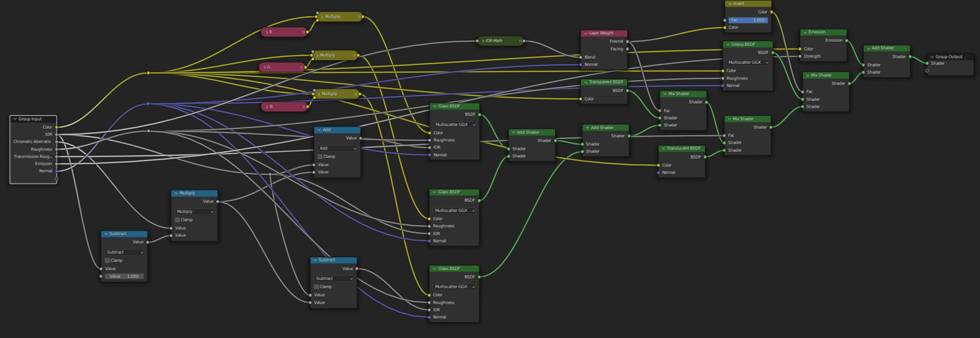Click the Value output socket of Add node
Screen dimensions: 980x338
tap(361, 138)
